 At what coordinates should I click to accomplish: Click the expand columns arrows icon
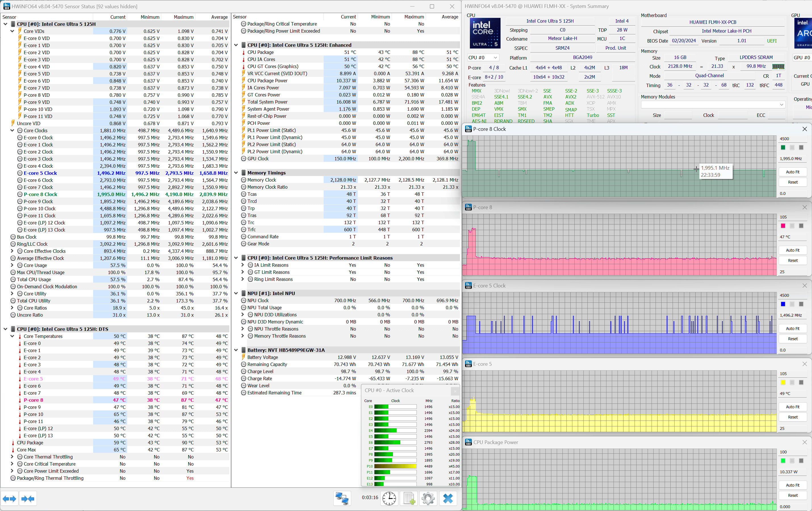(9, 499)
